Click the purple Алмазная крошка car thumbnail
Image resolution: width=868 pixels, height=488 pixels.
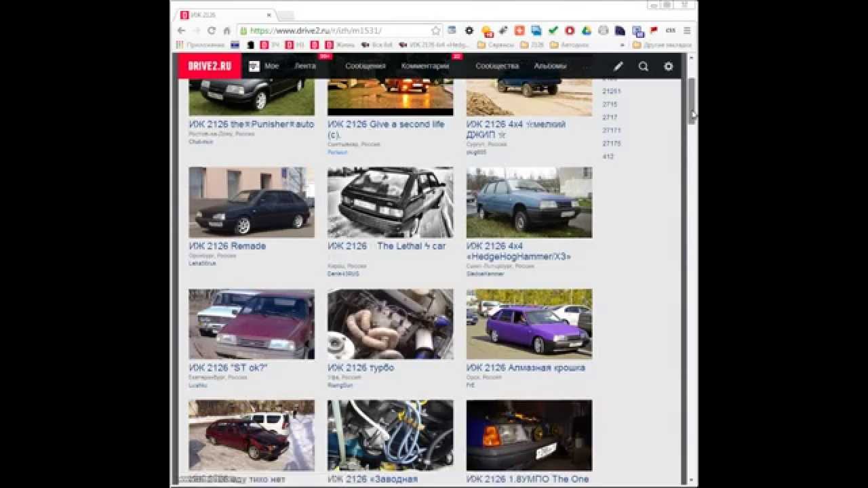[529, 324]
